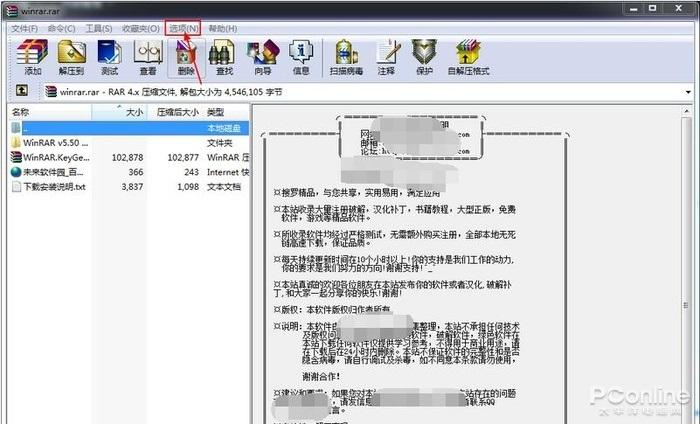Open the 向导 (Wizard) toolbar icon
This screenshot has width=700, height=424.
(x=262, y=57)
